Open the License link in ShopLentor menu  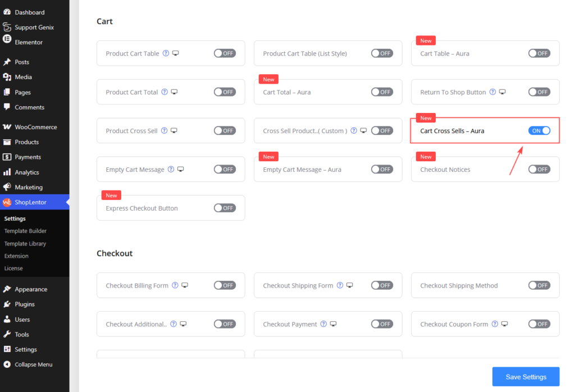(13, 268)
